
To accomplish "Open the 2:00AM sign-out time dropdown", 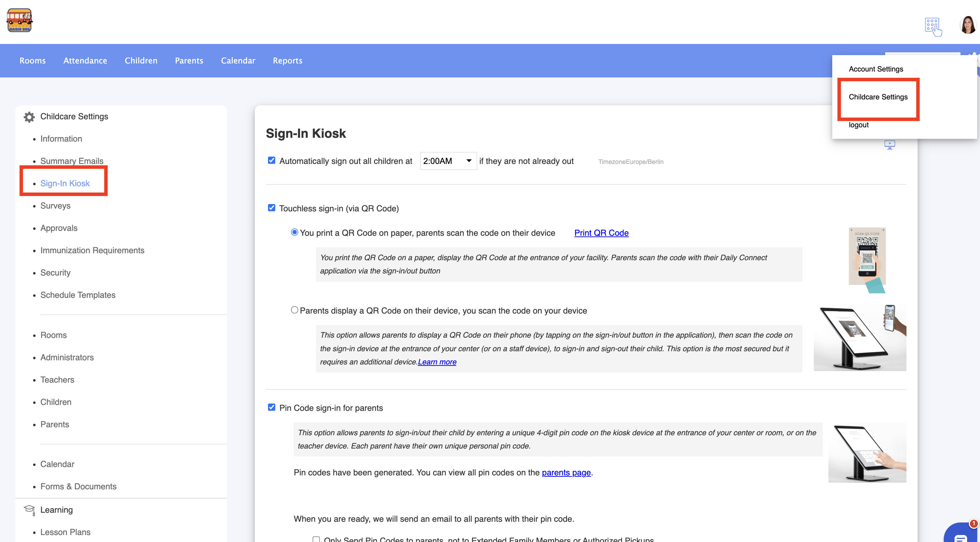I will pos(448,161).
